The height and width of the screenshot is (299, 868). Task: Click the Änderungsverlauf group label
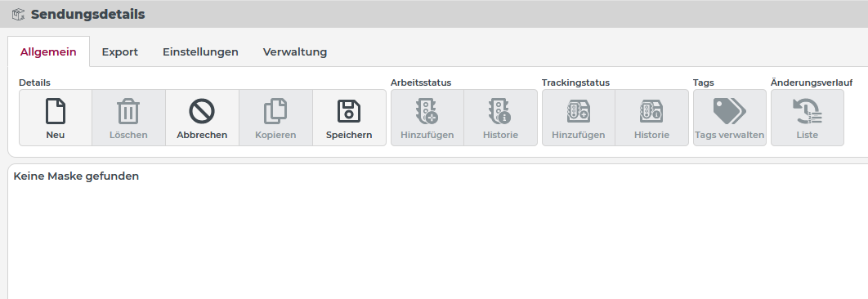coord(811,83)
